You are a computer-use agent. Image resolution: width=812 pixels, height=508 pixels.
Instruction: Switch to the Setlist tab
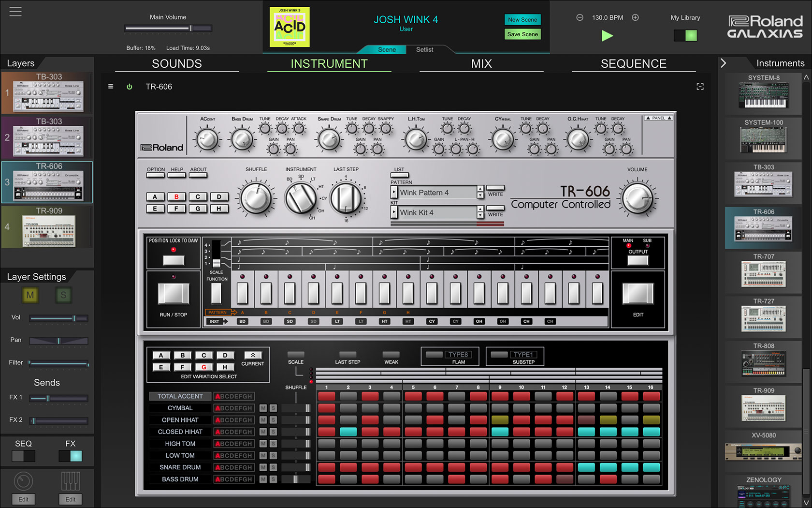[424, 49]
